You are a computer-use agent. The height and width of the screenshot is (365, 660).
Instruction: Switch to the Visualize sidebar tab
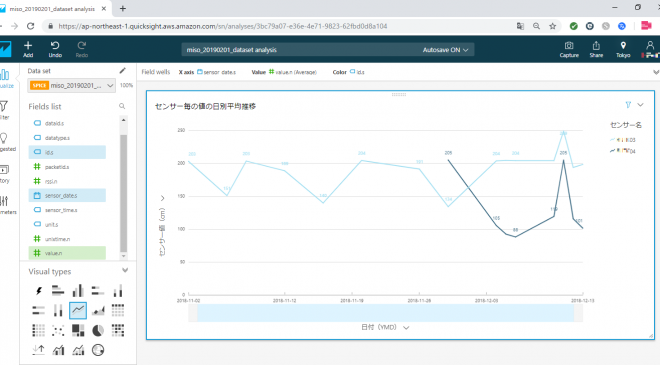coord(6,78)
